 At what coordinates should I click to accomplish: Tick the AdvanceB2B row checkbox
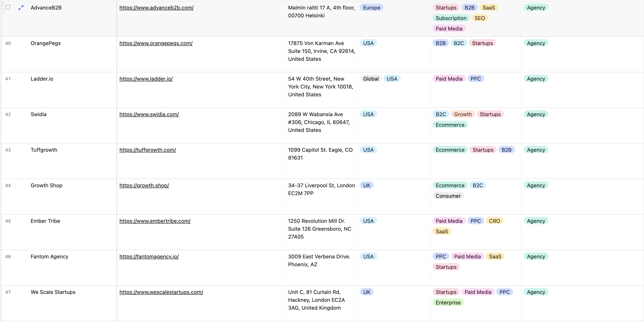8,7
